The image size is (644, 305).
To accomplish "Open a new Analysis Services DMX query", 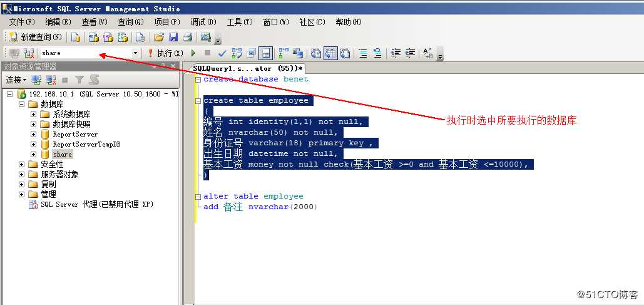I will [x=108, y=38].
